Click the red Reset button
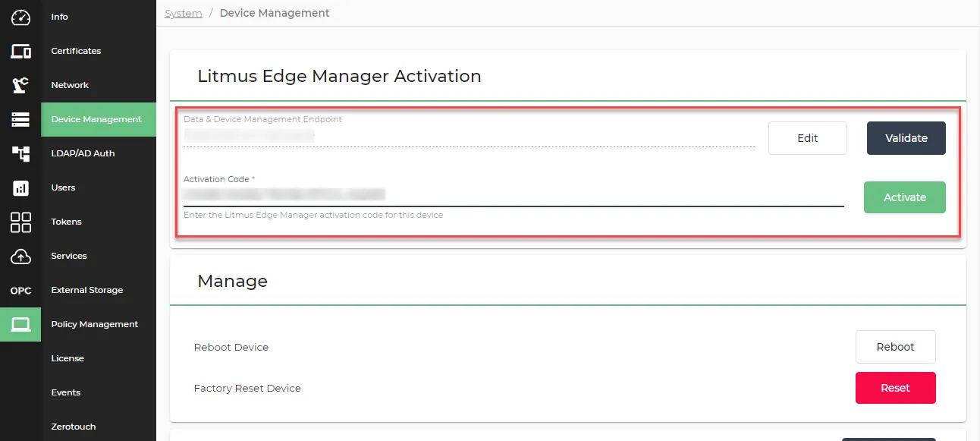Image resolution: width=980 pixels, height=441 pixels. [896, 388]
